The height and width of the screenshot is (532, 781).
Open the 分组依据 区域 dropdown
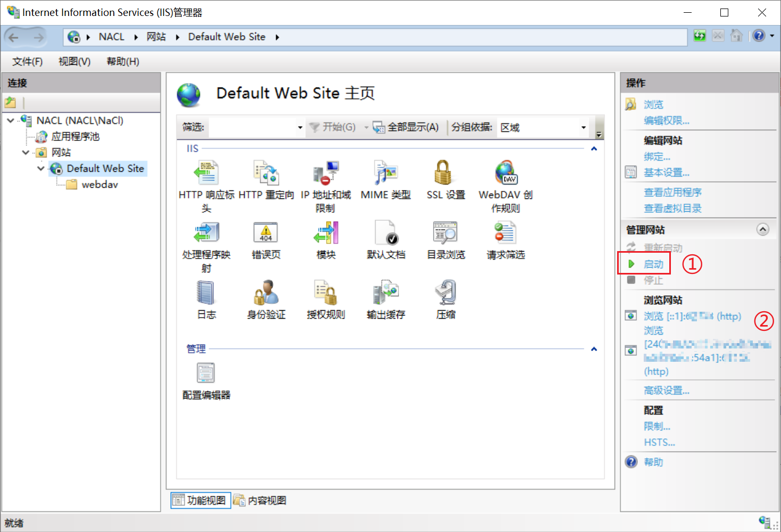[583, 128]
